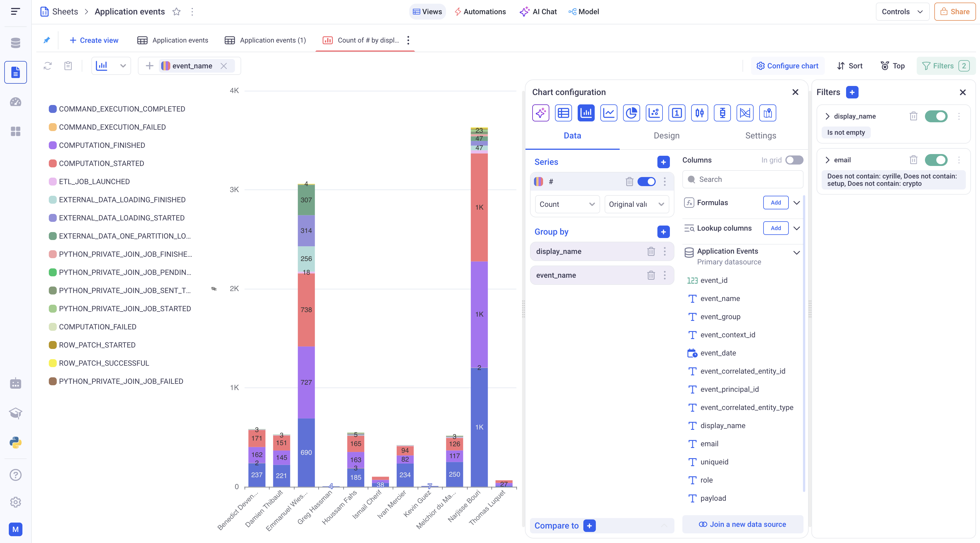Turn off the # series toggle

point(646,182)
